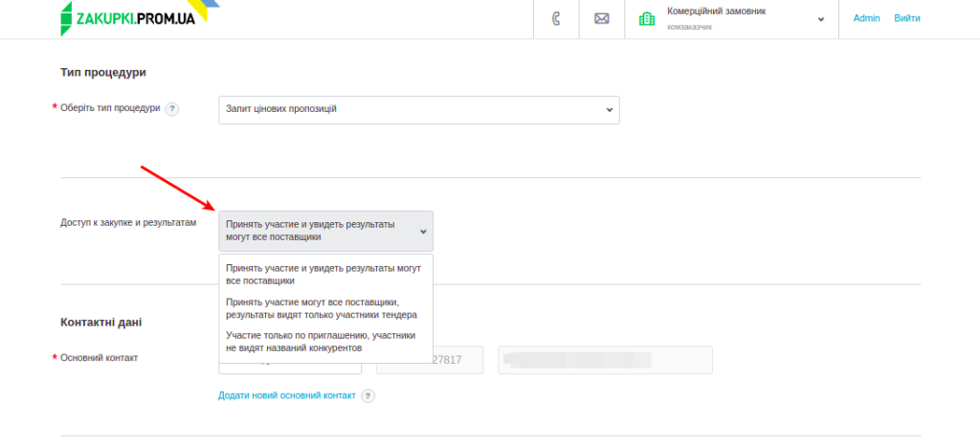Select option all suppliers see results
The image size is (980, 447).
[323, 275]
